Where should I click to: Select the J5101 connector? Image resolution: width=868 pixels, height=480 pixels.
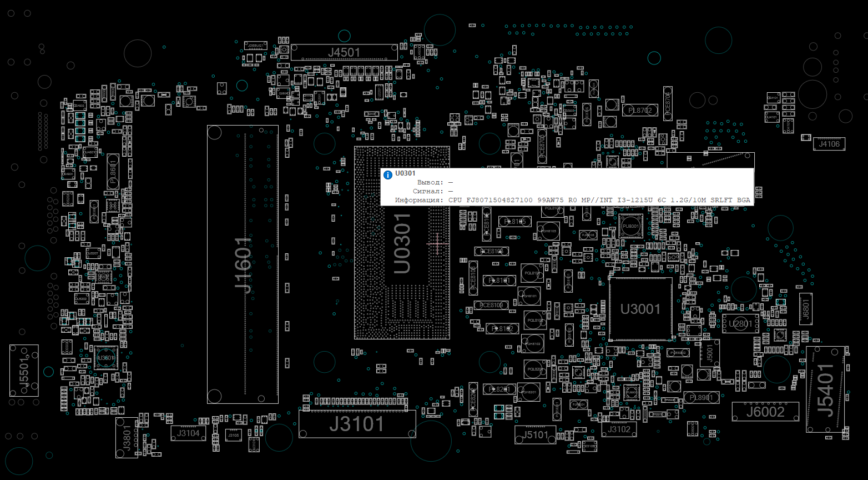(x=535, y=435)
